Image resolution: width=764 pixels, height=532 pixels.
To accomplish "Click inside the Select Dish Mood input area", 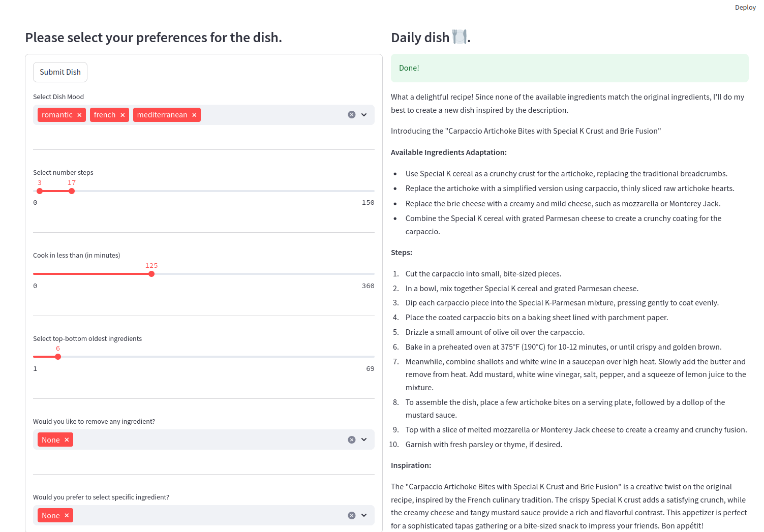I will pyautogui.click(x=269, y=115).
